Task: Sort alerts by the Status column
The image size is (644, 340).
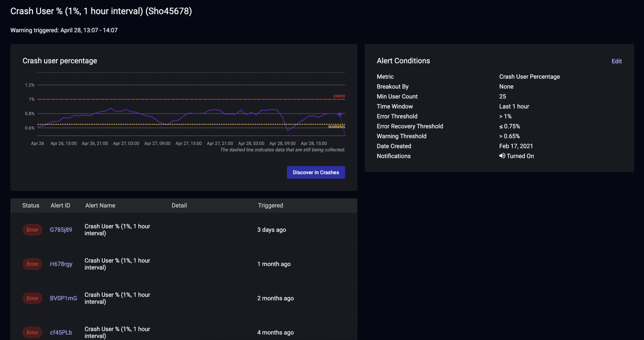Action: click(x=31, y=205)
